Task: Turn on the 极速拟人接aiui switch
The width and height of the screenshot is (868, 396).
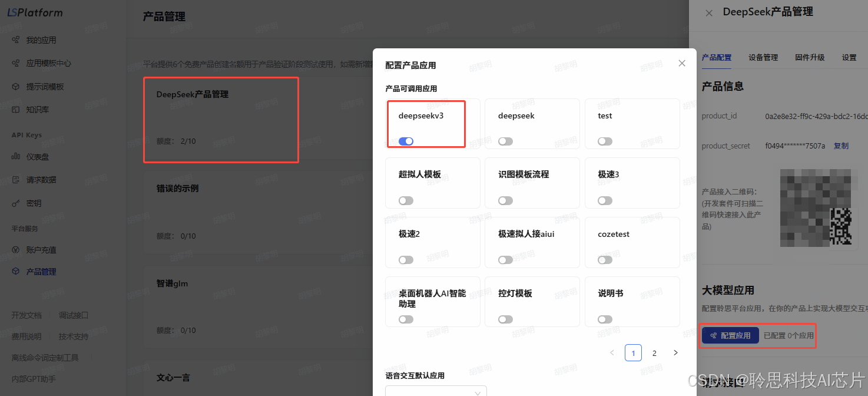Action: coord(505,260)
